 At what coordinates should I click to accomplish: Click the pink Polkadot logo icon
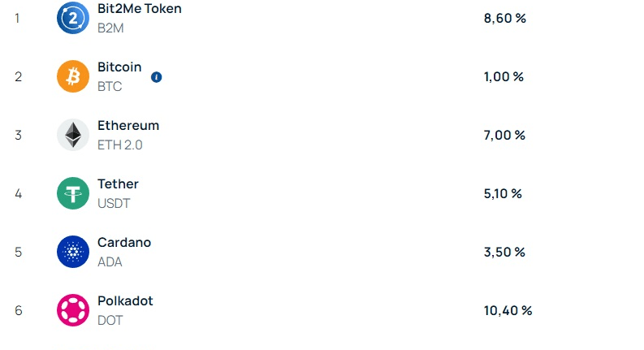[x=73, y=310]
